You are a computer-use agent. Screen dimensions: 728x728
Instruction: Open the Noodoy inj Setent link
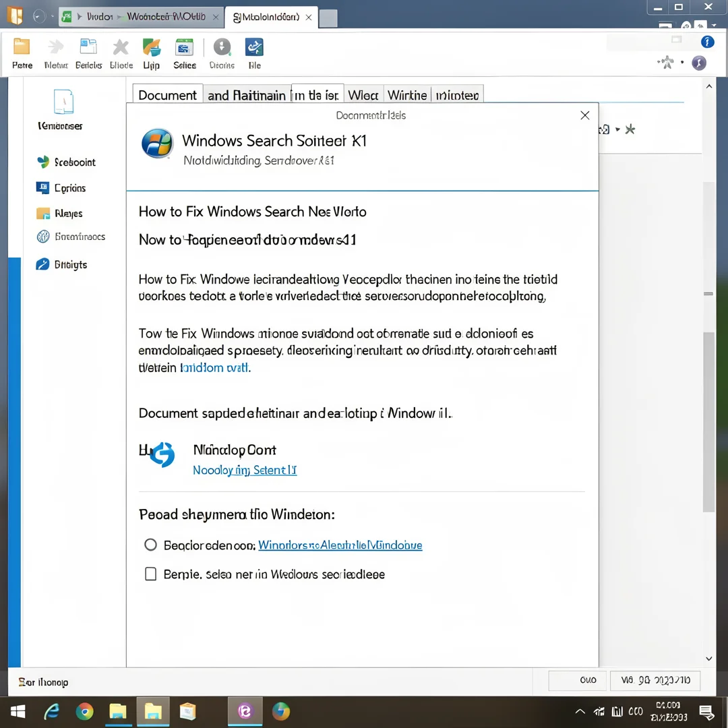coord(245,470)
